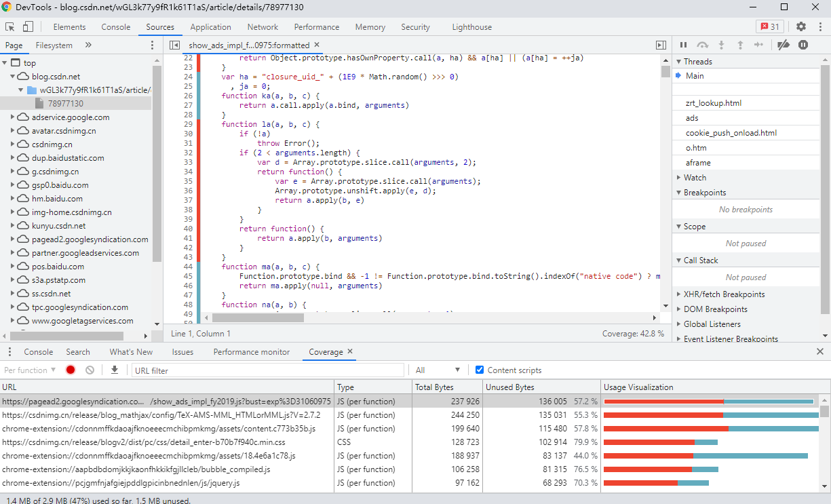This screenshot has height=504, width=831.
Task: Toggle the device toolbar icon
Action: point(28,27)
